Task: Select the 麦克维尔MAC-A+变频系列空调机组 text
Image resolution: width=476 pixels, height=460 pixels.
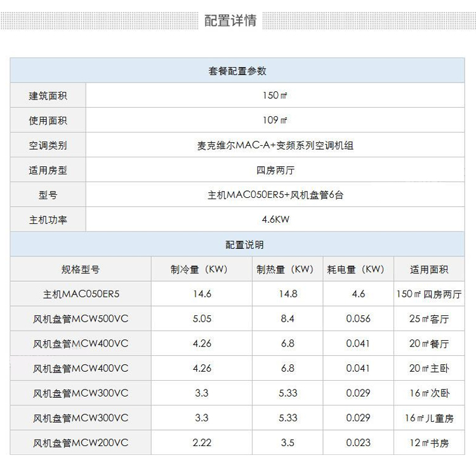Action: (275, 145)
